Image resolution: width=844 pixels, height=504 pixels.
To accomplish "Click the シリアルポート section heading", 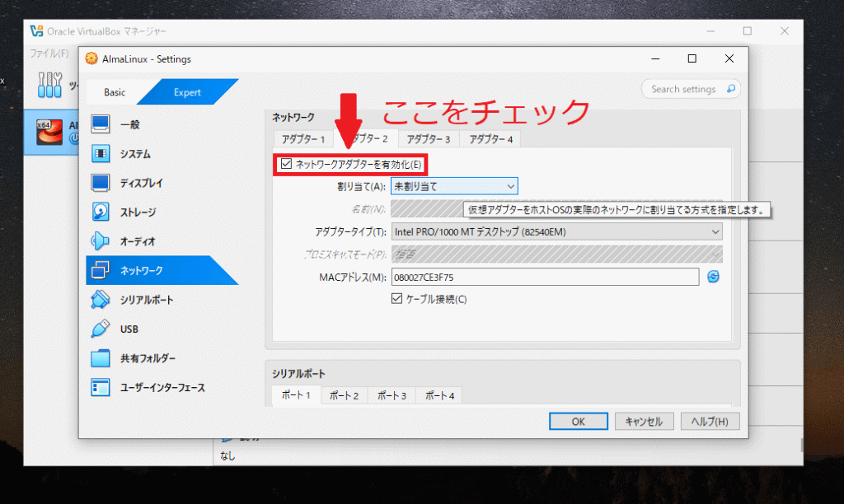I will click(x=298, y=373).
